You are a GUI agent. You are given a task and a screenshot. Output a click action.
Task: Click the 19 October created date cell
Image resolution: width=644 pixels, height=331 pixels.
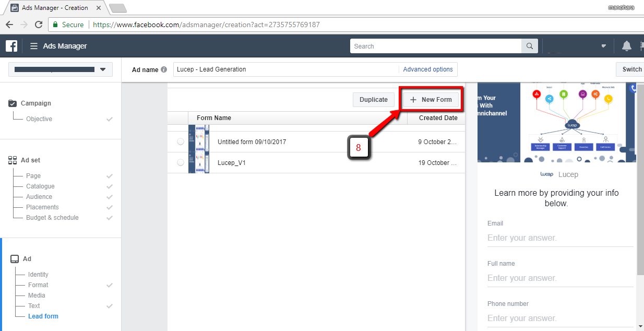coord(438,163)
